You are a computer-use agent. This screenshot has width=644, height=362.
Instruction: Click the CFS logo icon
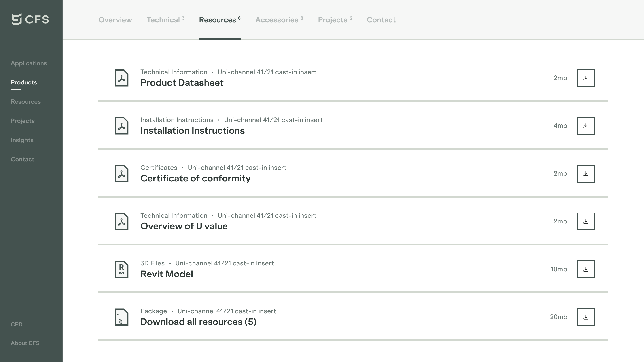tap(17, 19)
